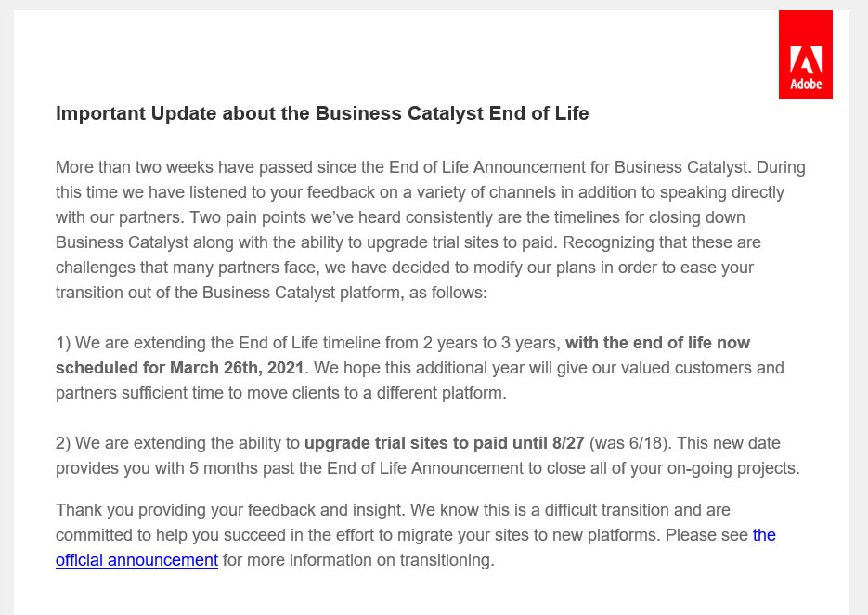Click the bold 'upgrade trial sites to paid until 8/27' text
Image resolution: width=868 pixels, height=615 pixels.
pos(445,443)
